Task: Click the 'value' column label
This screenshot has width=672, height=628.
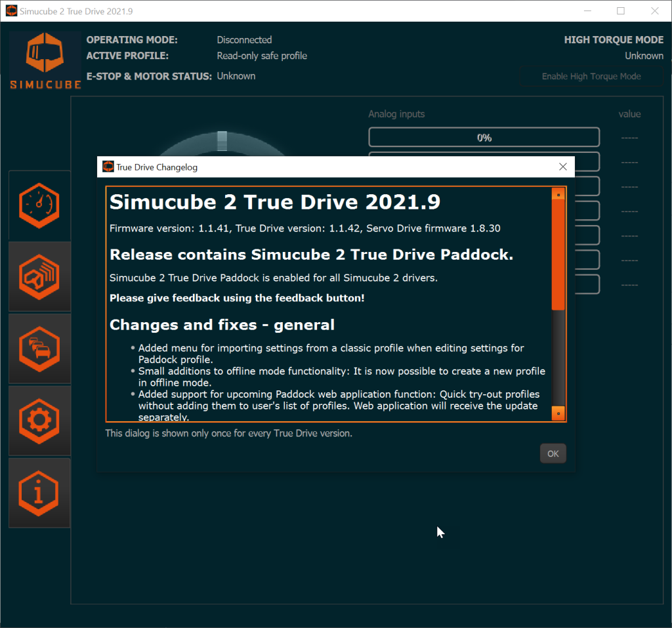Action: 629,114
